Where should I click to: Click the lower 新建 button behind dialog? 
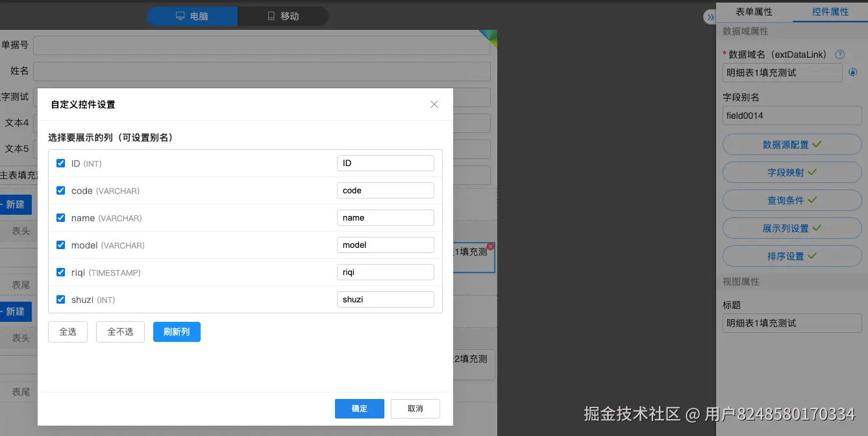(16, 311)
